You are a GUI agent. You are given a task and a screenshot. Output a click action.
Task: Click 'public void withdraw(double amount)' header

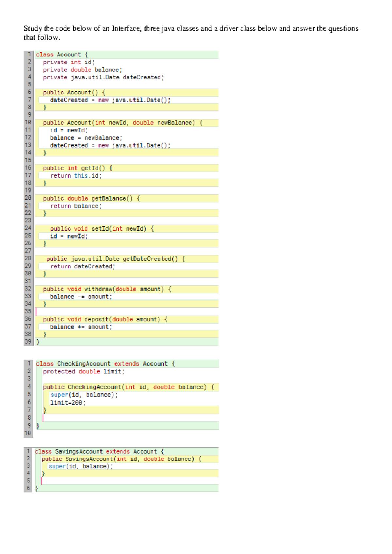pyautogui.click(x=107, y=289)
